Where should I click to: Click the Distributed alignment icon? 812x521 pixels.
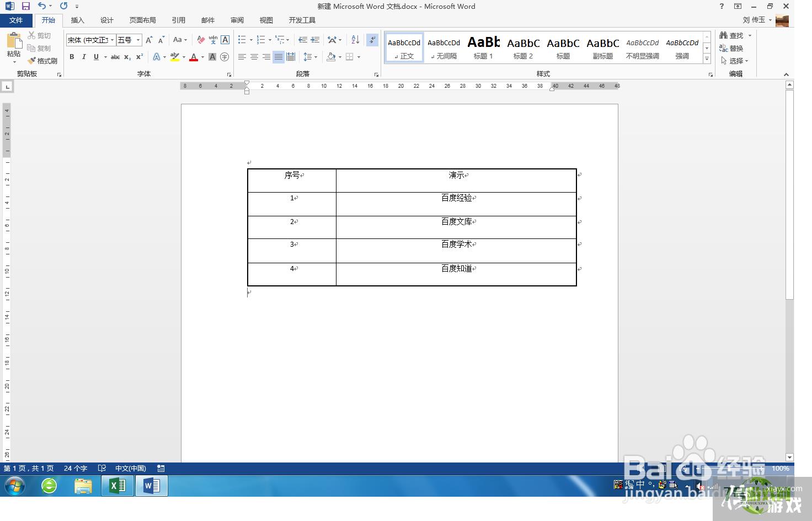pos(291,57)
